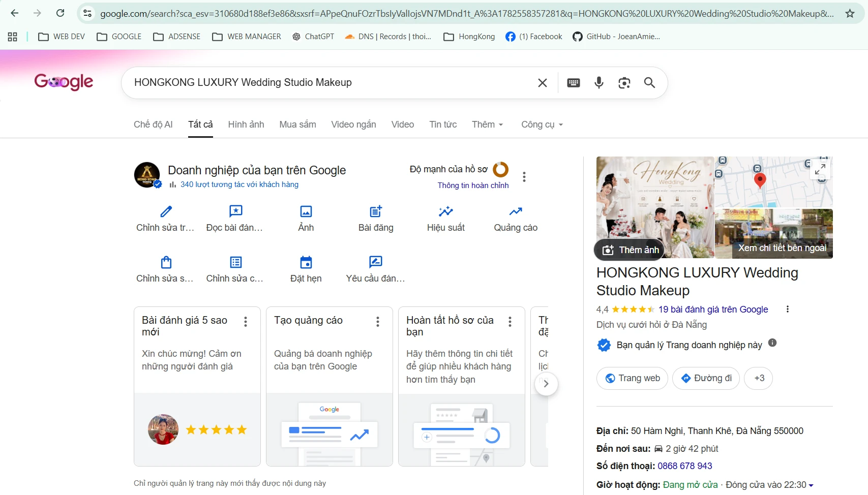Open Thông tin hoàn chỉnh link
868x495 pixels.
coord(473,185)
